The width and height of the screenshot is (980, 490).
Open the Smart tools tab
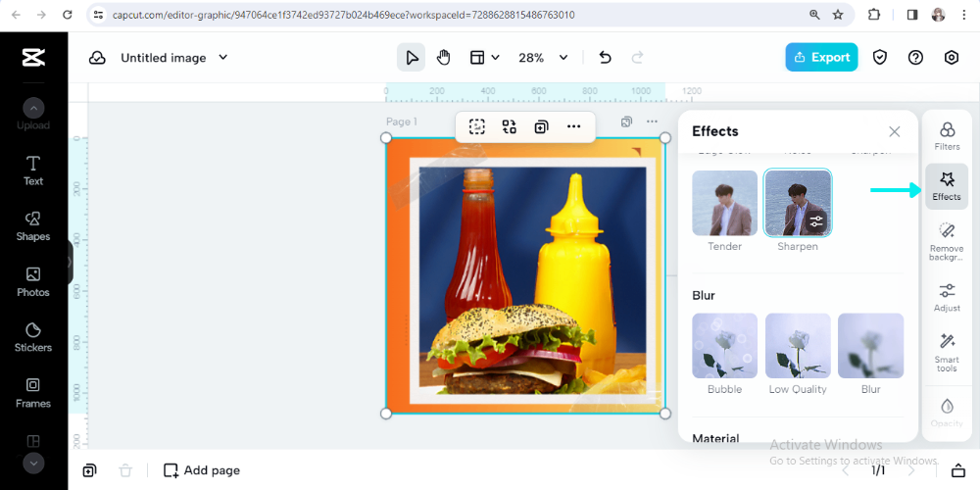[947, 353]
